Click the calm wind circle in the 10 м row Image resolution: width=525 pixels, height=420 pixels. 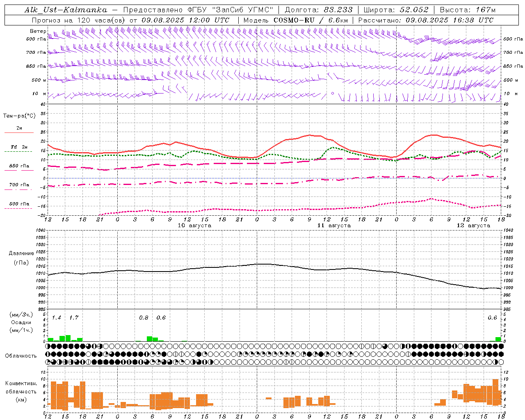coord(333,94)
